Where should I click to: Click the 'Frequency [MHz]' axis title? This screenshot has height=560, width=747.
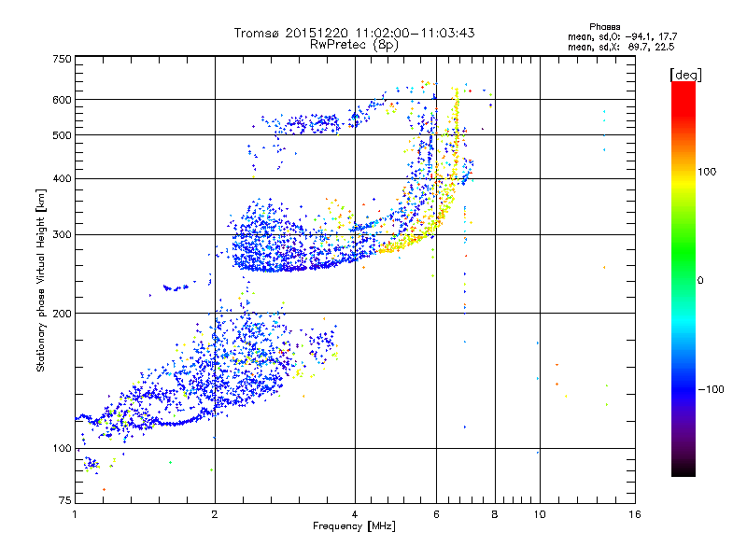[354, 526]
